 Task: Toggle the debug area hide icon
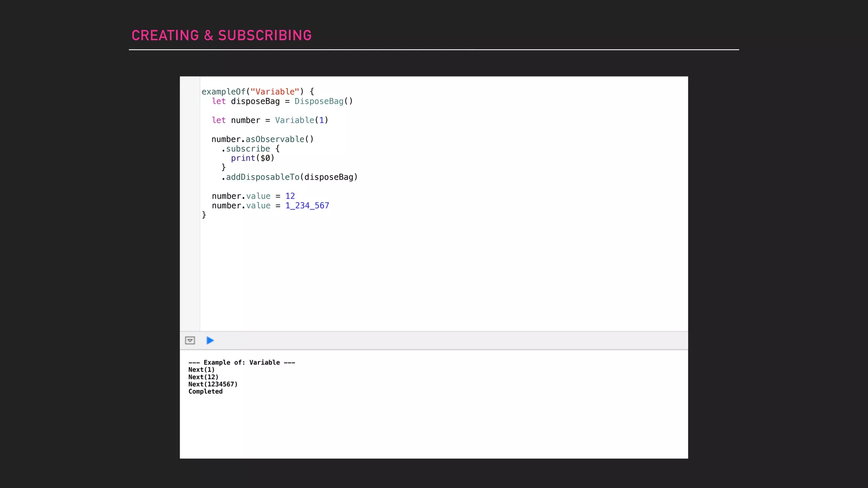190,341
